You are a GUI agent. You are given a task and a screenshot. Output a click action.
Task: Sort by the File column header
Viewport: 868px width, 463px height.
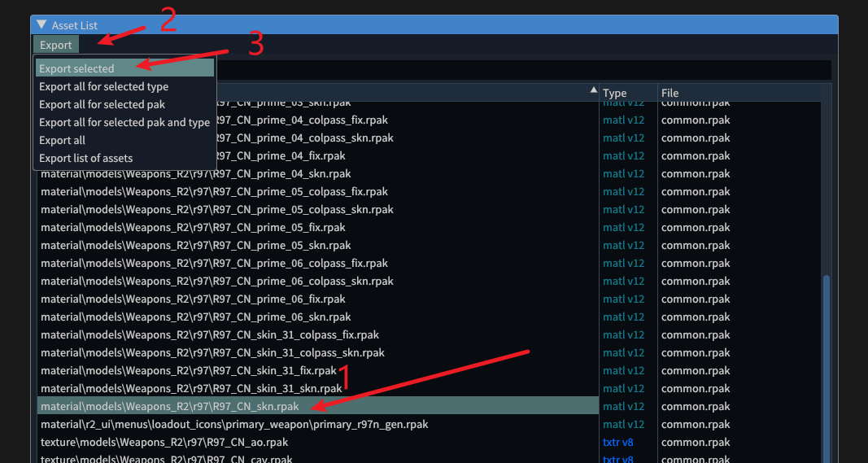point(670,93)
